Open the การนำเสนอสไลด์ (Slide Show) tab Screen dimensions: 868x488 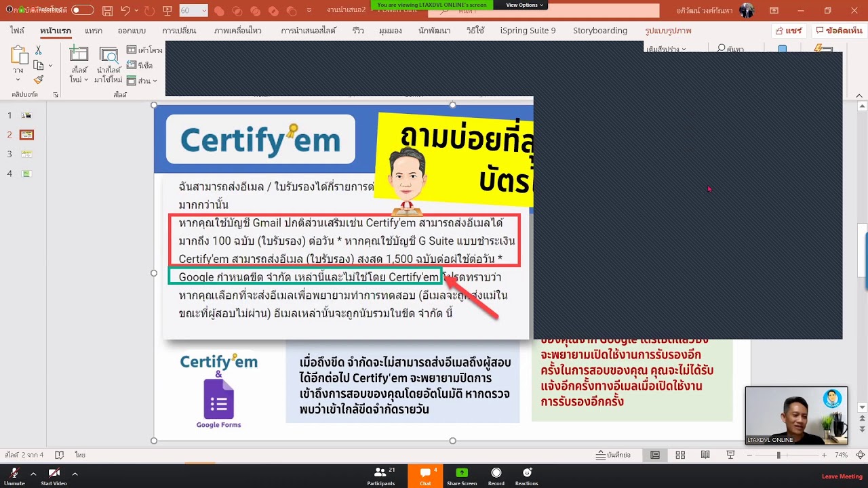click(x=309, y=30)
